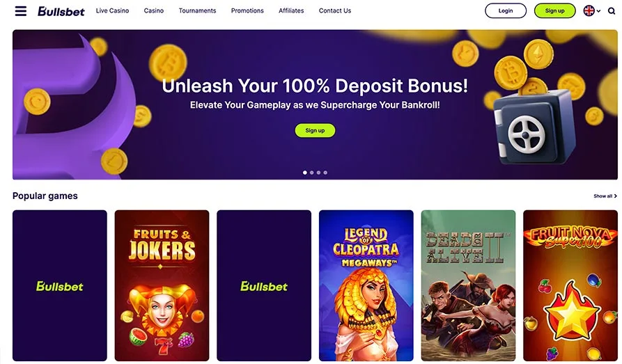The image size is (622, 364).
Task: Open the search magnifier icon
Action: pyautogui.click(x=612, y=11)
